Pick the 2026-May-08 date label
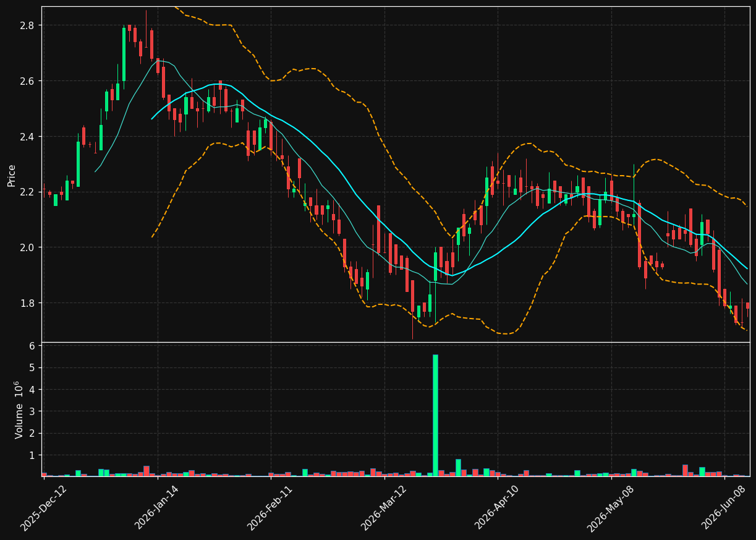 click(x=610, y=508)
